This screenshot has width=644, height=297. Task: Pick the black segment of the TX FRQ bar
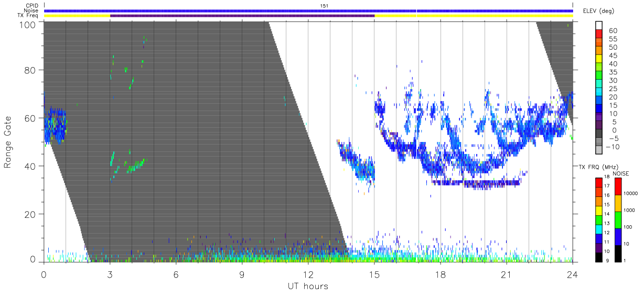click(599, 258)
